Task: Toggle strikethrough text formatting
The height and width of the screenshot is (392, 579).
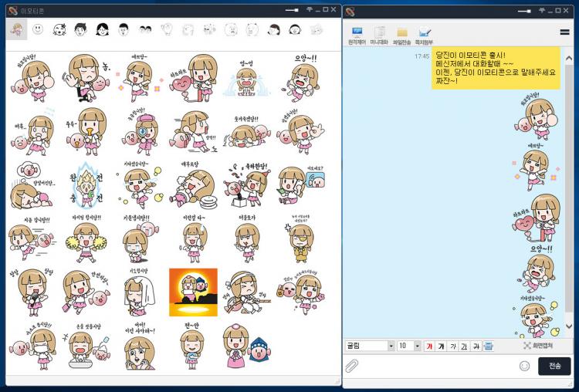Action: (476, 346)
